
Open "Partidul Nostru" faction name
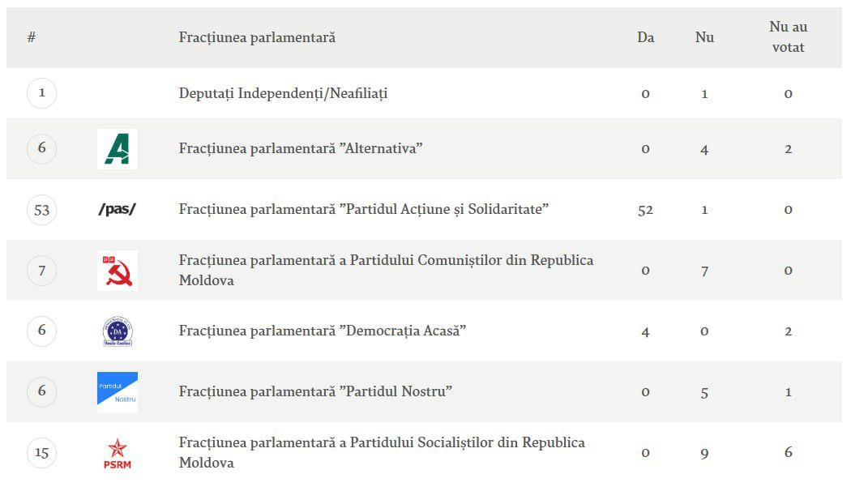[315, 391]
